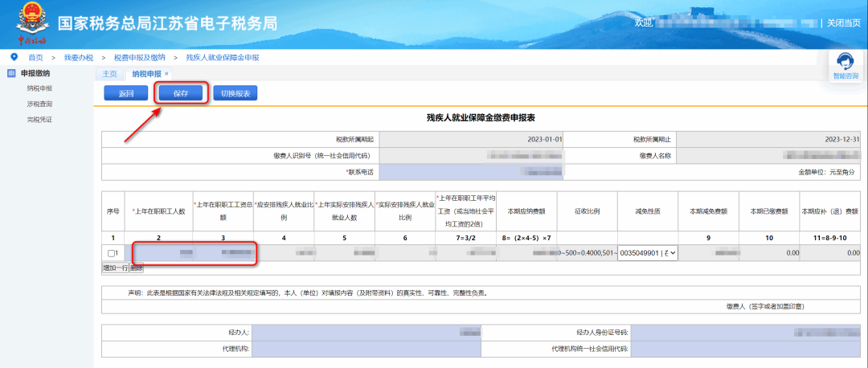Click the 返回 button
Screen dimensions: 868x368
[x=125, y=93]
